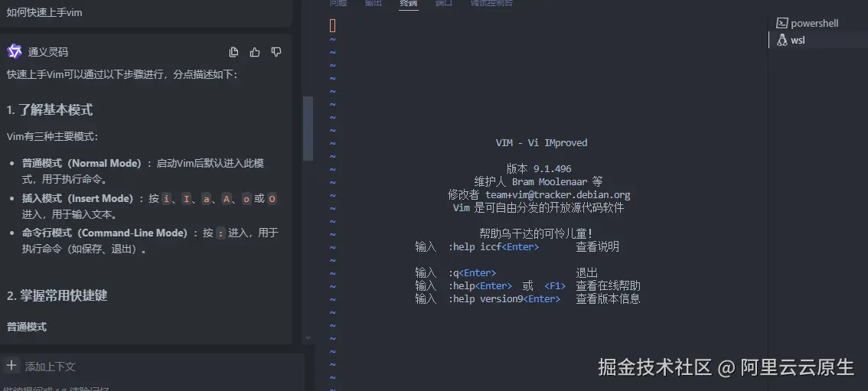Click the terminal cursor block in Vim
This screenshot has height=391, width=868.
pos(333,25)
